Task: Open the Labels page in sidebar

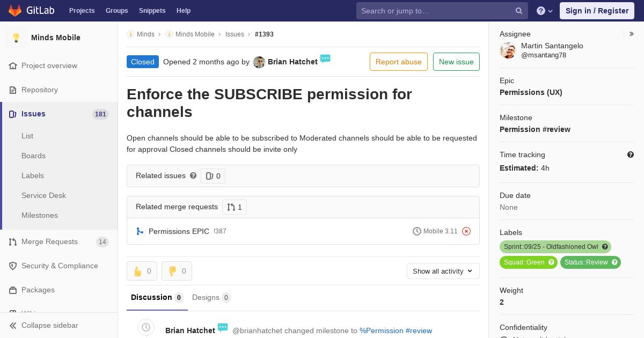Action: click(33, 175)
